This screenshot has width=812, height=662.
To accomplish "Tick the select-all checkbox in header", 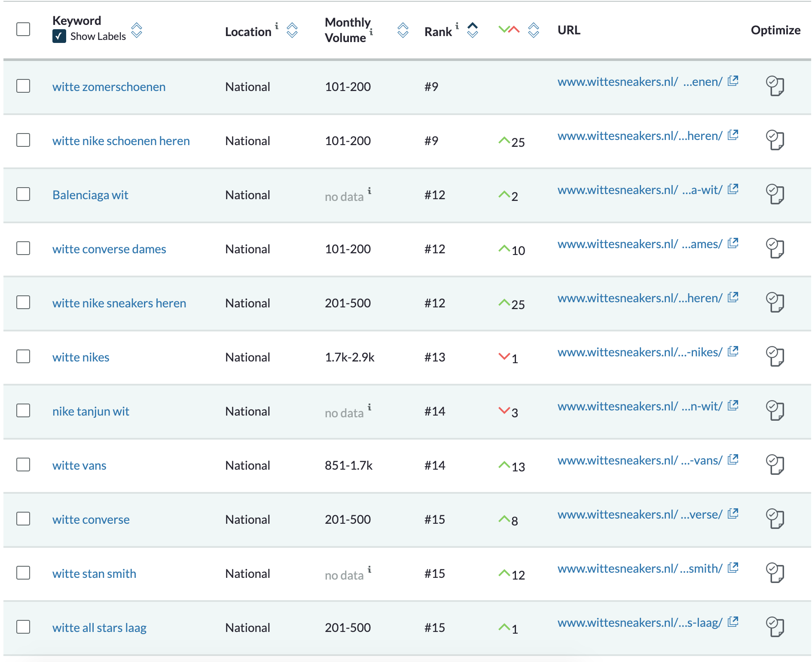I will point(23,29).
